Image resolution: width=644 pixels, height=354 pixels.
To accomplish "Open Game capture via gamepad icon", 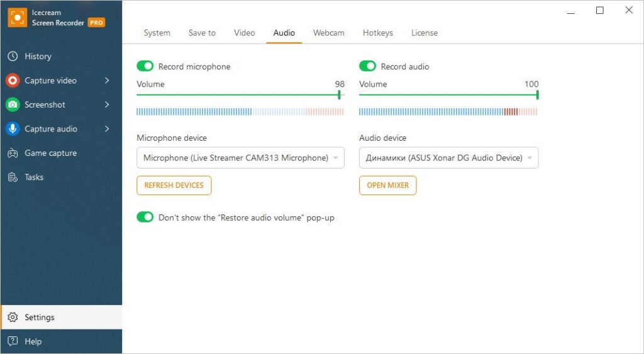I will pyautogui.click(x=13, y=153).
